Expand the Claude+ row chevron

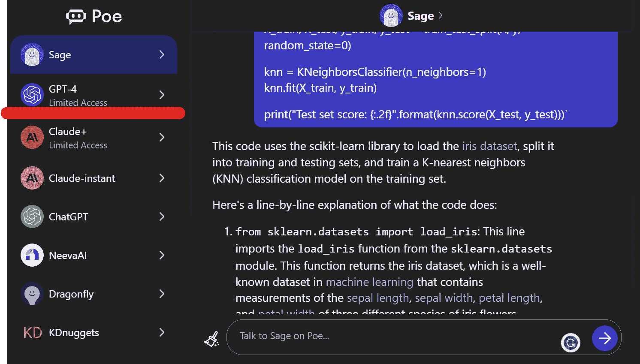tap(162, 137)
